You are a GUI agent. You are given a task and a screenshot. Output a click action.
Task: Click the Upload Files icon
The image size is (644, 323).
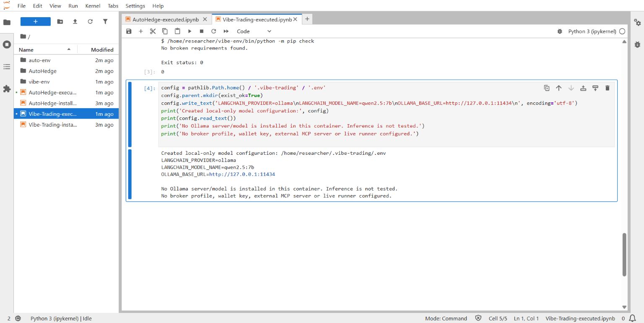point(75,21)
